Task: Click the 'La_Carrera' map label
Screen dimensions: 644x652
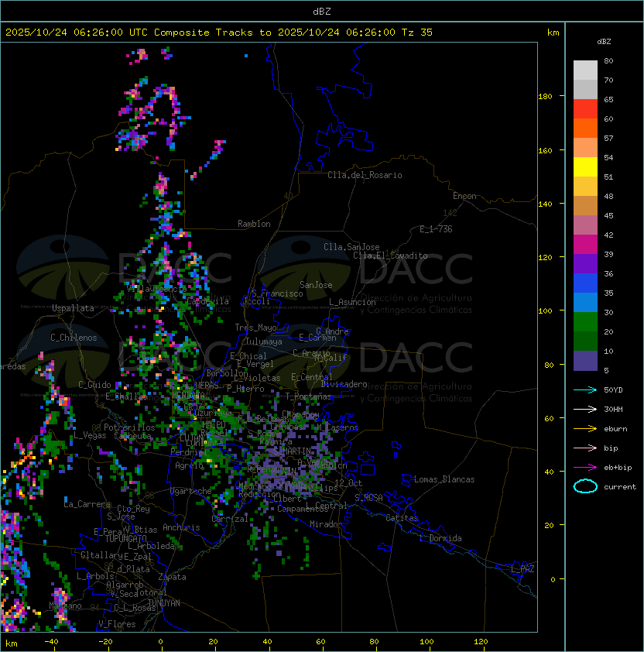Action: pos(87,504)
